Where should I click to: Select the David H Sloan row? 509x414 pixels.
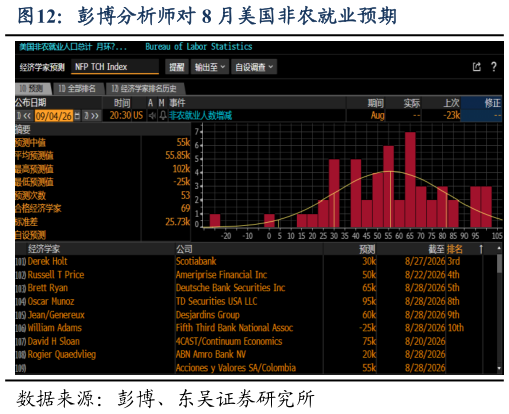click(x=256, y=341)
